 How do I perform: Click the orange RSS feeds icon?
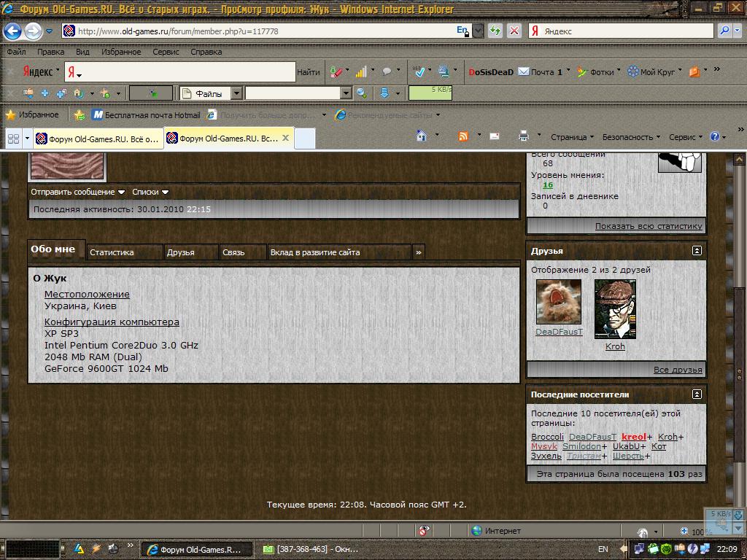pyautogui.click(x=462, y=136)
